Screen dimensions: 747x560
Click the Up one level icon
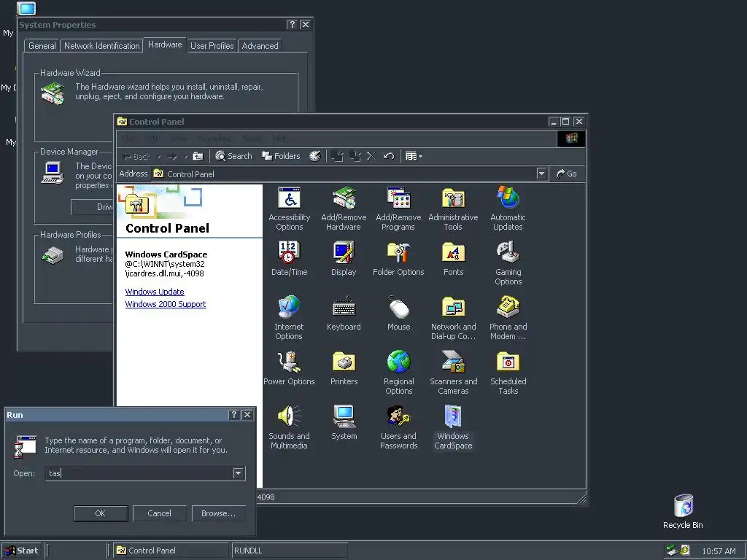(x=198, y=156)
